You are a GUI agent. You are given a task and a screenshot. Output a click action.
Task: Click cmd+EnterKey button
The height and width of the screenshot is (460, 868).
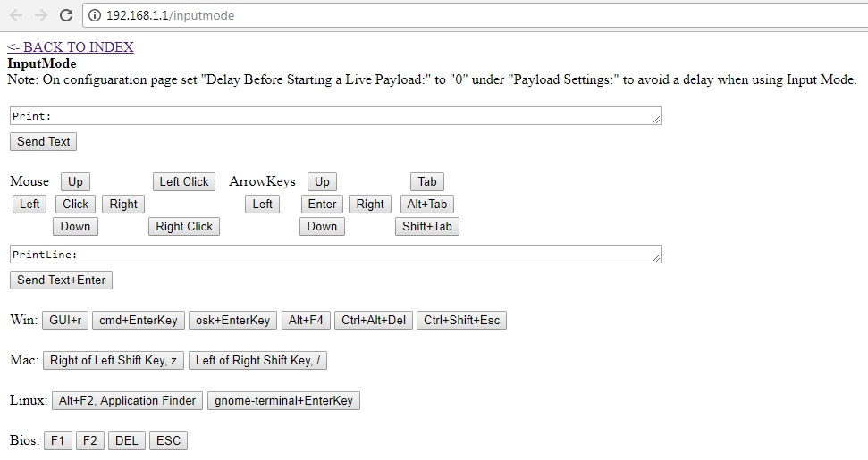point(139,320)
